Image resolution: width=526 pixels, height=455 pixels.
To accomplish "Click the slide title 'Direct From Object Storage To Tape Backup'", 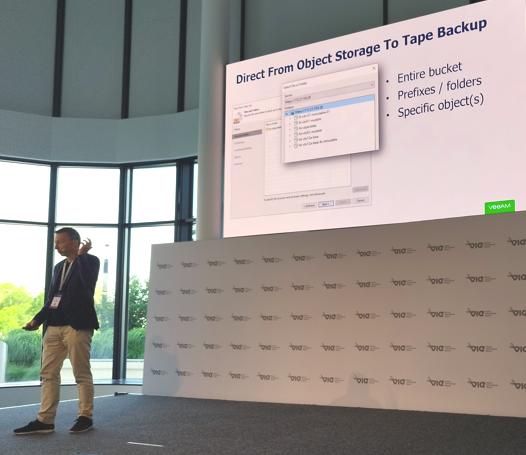I will point(362,51).
